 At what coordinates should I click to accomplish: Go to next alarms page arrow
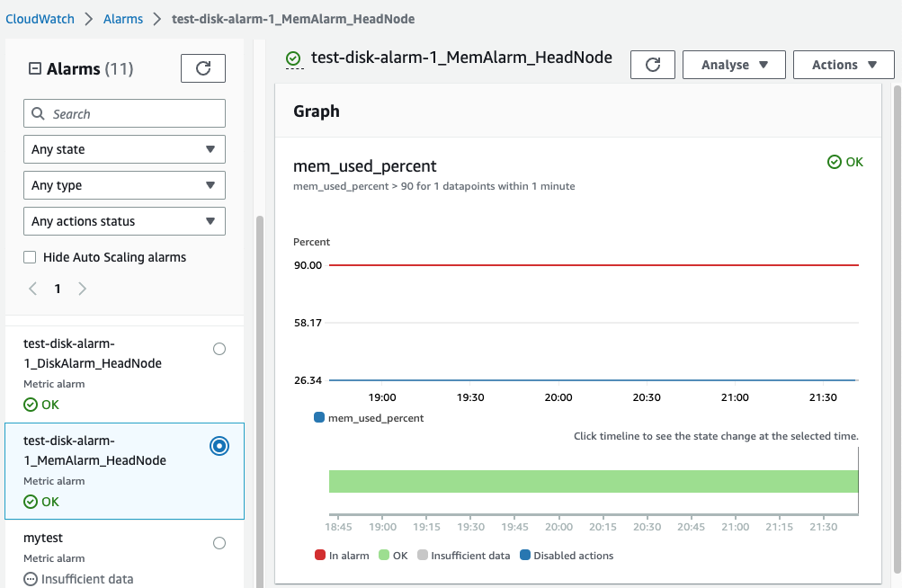pyautogui.click(x=82, y=289)
